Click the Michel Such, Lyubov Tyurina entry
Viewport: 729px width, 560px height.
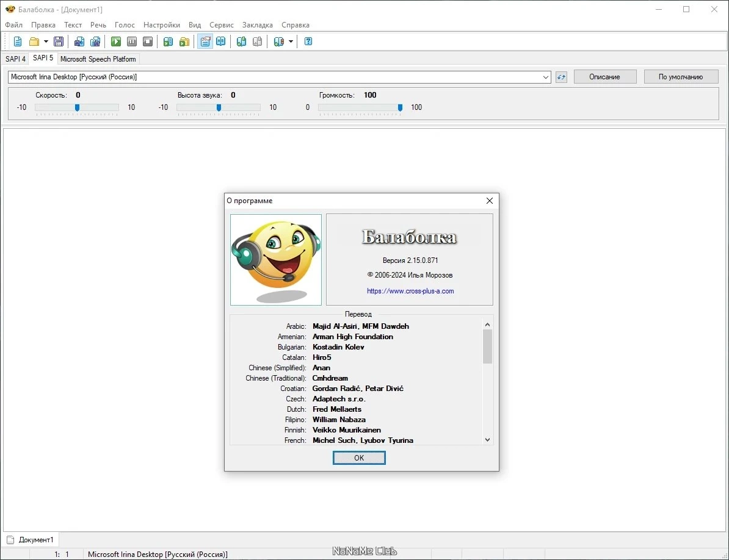point(363,440)
